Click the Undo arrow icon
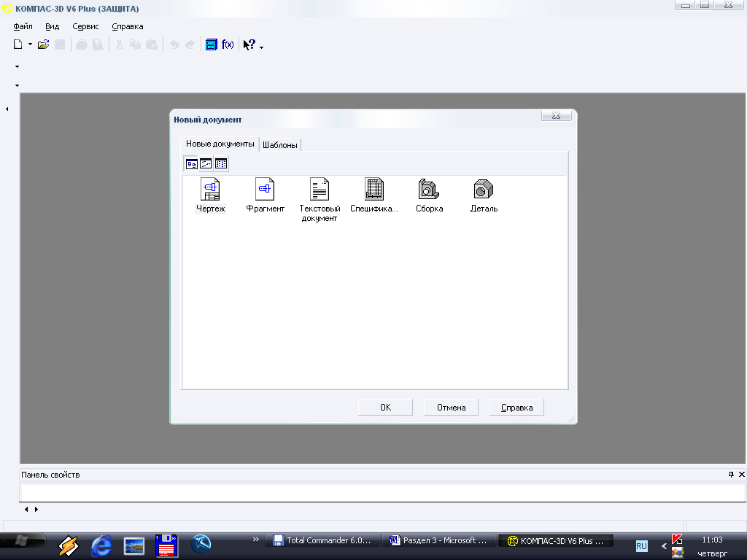The width and height of the screenshot is (747, 560). tap(174, 44)
